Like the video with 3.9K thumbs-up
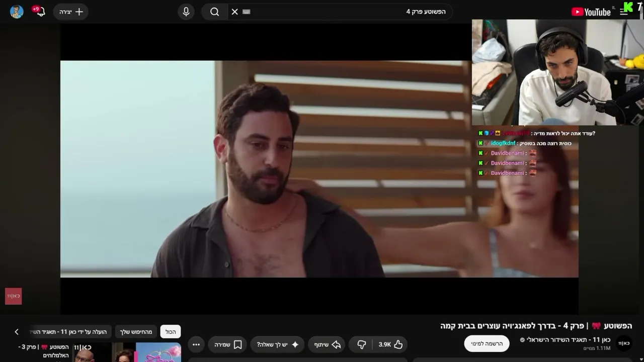Viewport: 644px width, 362px height. [x=391, y=344]
